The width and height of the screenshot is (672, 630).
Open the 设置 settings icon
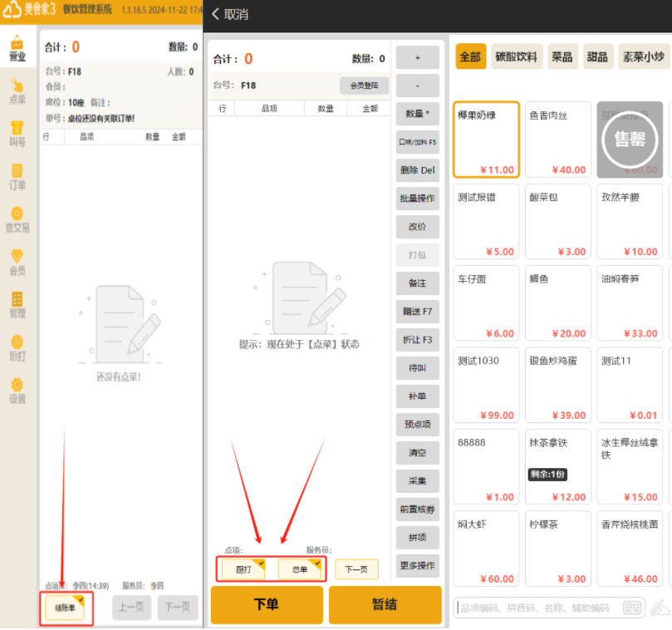click(17, 391)
